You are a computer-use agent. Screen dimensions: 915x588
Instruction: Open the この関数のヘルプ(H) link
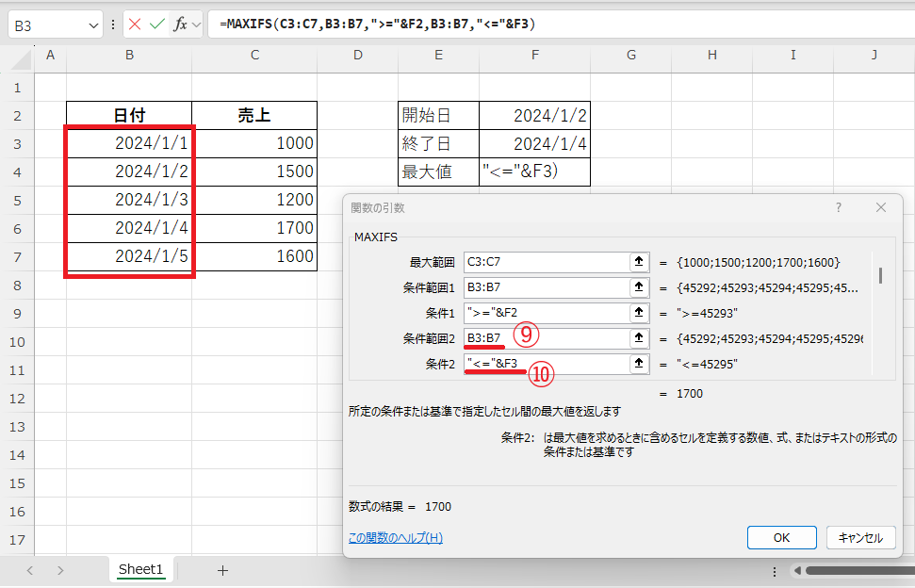click(396, 538)
